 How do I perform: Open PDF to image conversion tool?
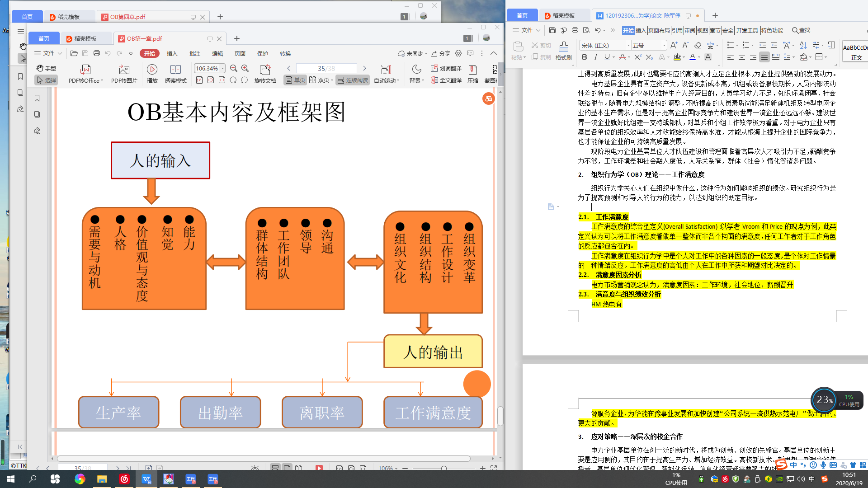[x=124, y=75]
